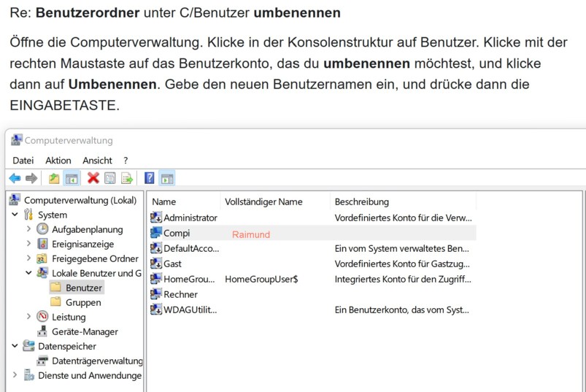Click the Ereignisanzeige icon in the tree
586x392 pixels.
42,244
